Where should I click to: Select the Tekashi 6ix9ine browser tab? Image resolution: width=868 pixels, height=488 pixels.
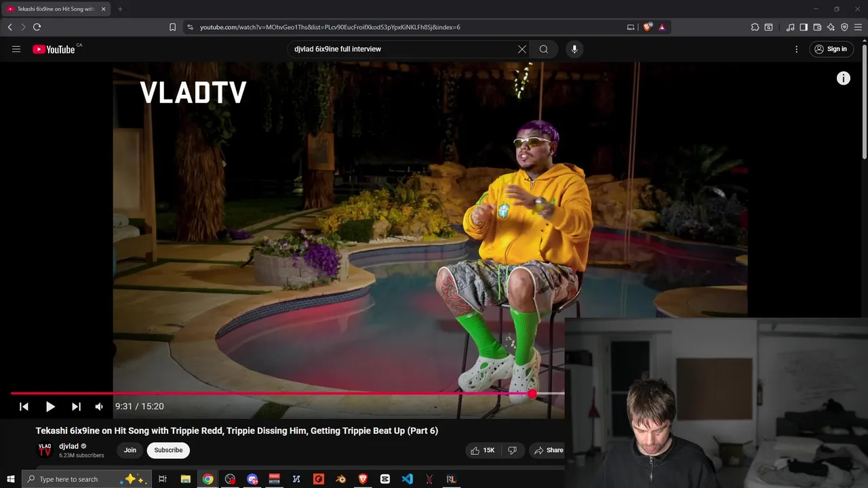tap(56, 9)
